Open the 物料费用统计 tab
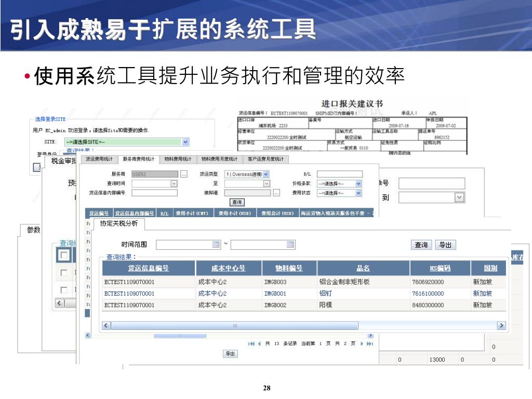This screenshot has width=532, height=399. [178, 159]
